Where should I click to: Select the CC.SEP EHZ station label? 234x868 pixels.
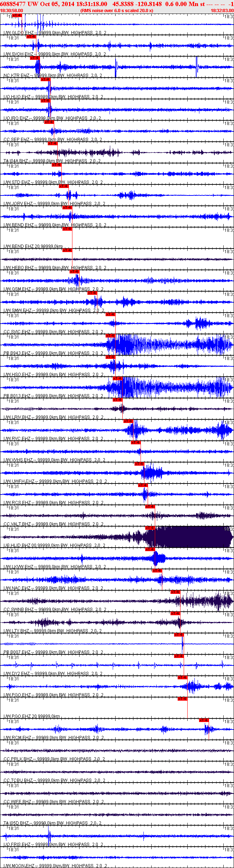16,140
